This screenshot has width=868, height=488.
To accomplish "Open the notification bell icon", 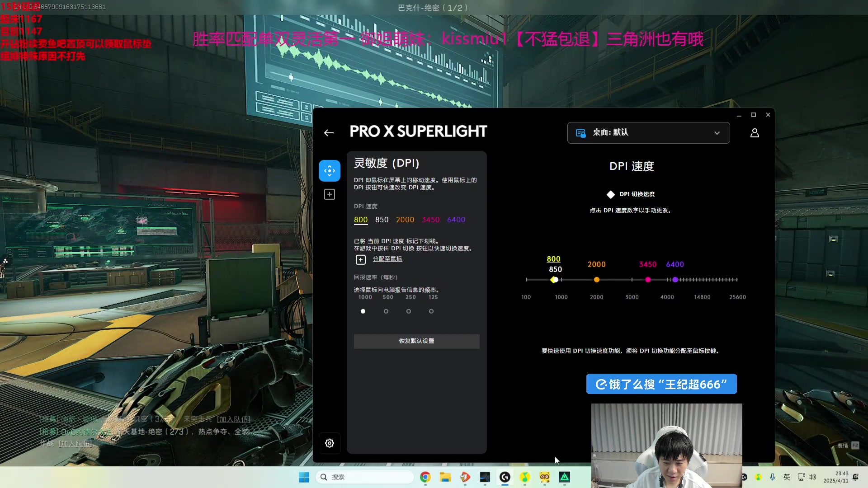I will 855,477.
